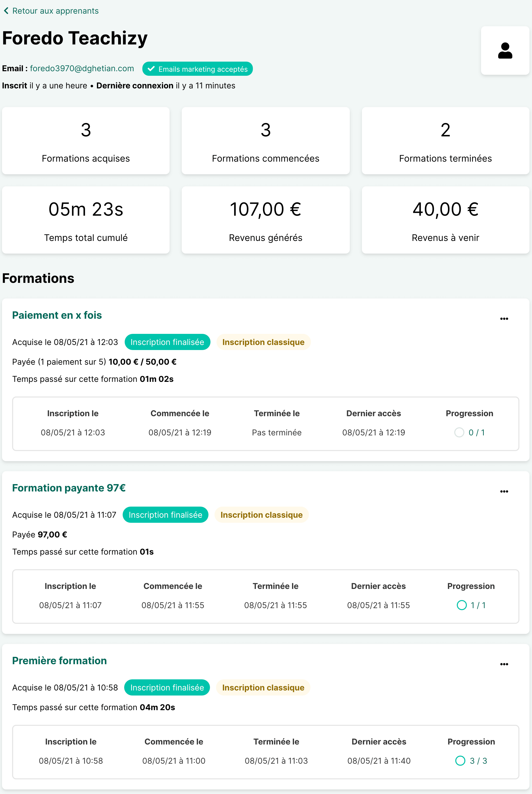
Task: Click the Formations section heading
Action: click(38, 278)
